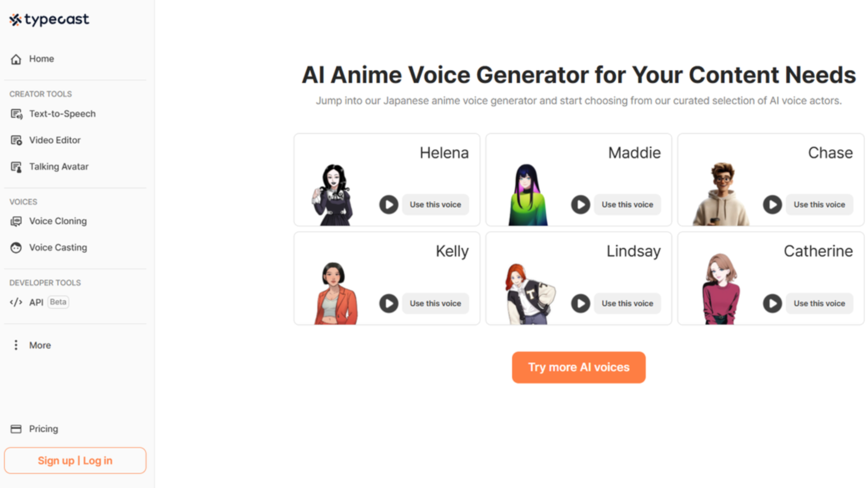
Task: Click Sign up | Log in
Action: click(75, 460)
